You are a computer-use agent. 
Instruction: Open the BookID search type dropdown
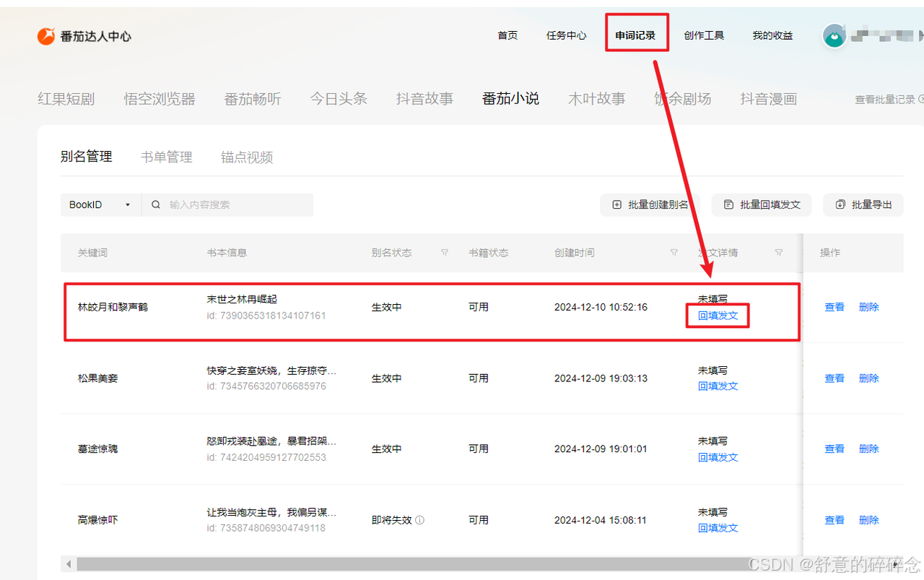[x=100, y=205]
